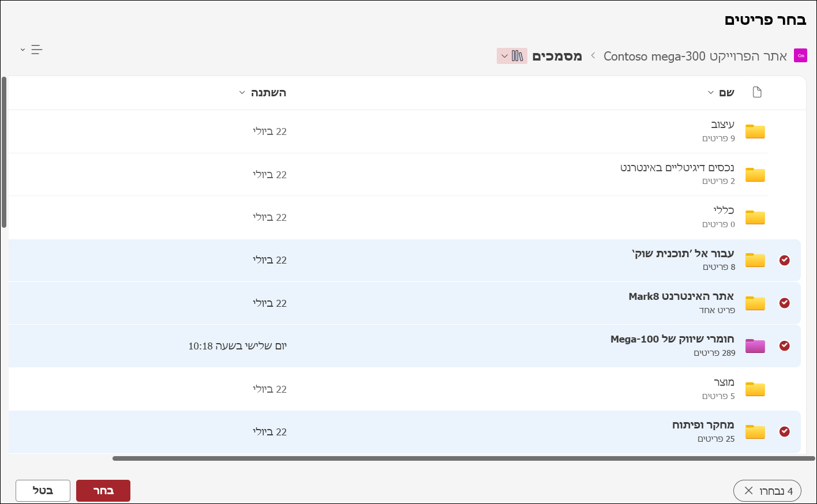Viewport: 817px width, 504px height.
Task: Click the מסמכים breadcrumb label
Action: (x=557, y=56)
